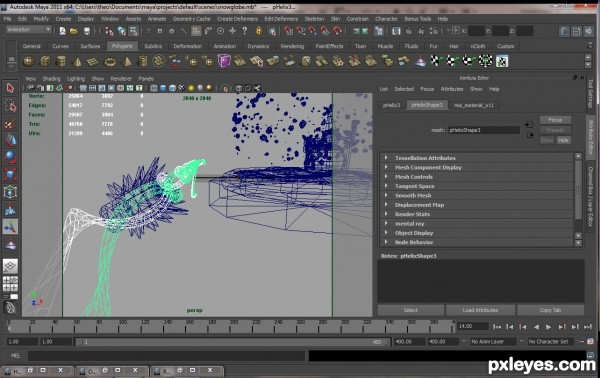Activate the Paint selection tool
The width and height of the screenshot is (600, 378).
point(10,124)
